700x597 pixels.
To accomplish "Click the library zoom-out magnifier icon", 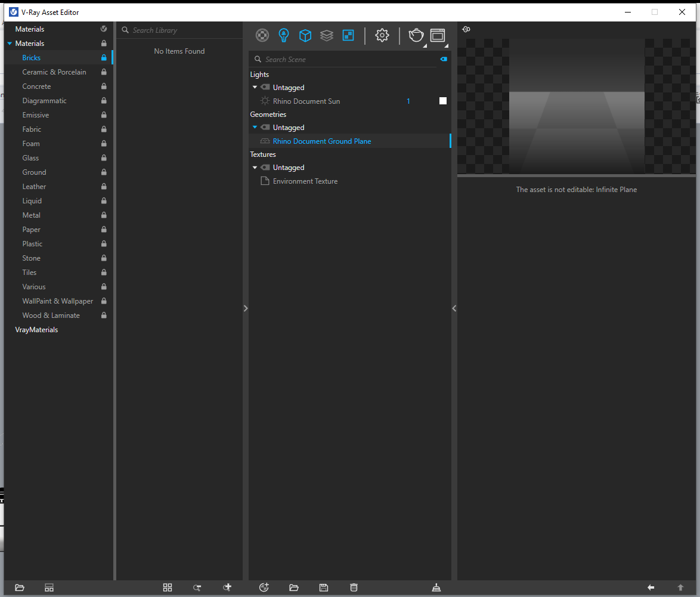I will (x=197, y=587).
